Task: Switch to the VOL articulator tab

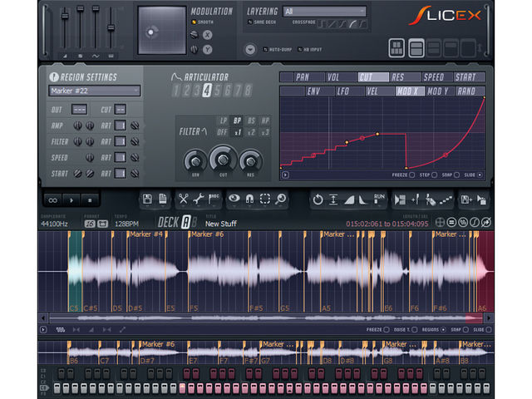Action: pos(341,77)
